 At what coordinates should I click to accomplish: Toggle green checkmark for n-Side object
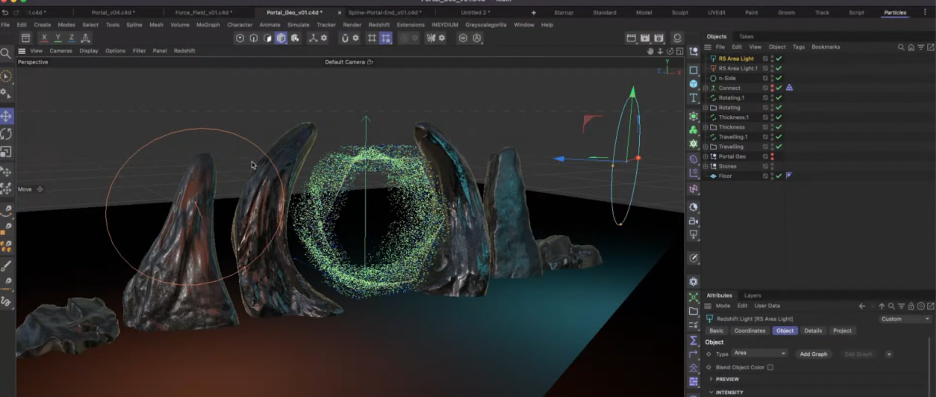(x=779, y=78)
